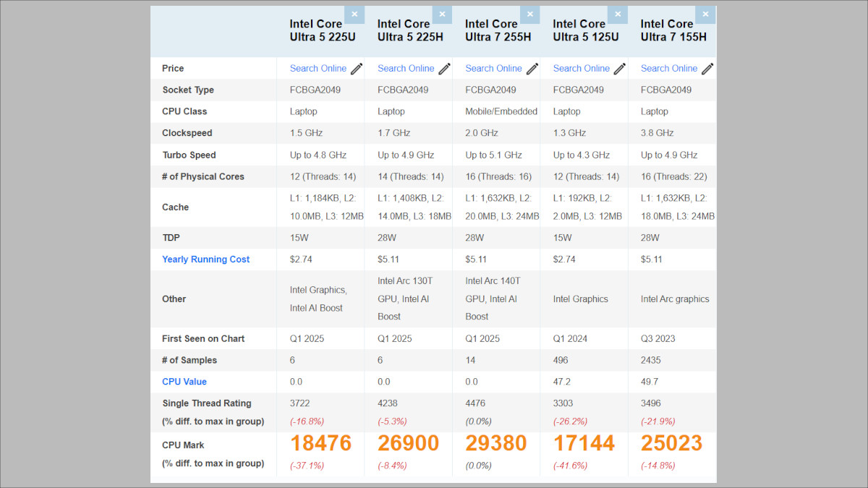Remove the Intel Core Ultra 5 225U column
The height and width of the screenshot is (488, 868).
point(354,14)
